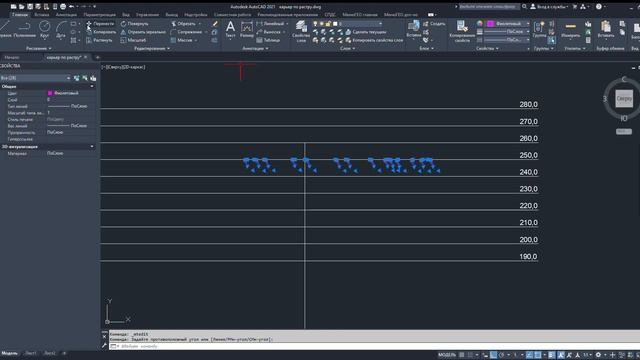640x360 pixels.
Task: Toggle the MODEL (МОДЕЛЬ) status bar button
Action: (447, 355)
